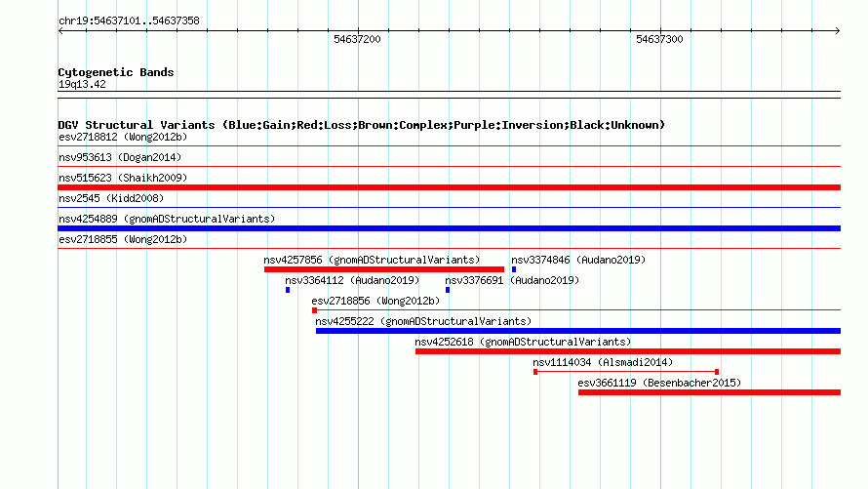Screen dimensions: 868x489
Task: Click the red esv3661119 loss bar
Action: coord(709,392)
